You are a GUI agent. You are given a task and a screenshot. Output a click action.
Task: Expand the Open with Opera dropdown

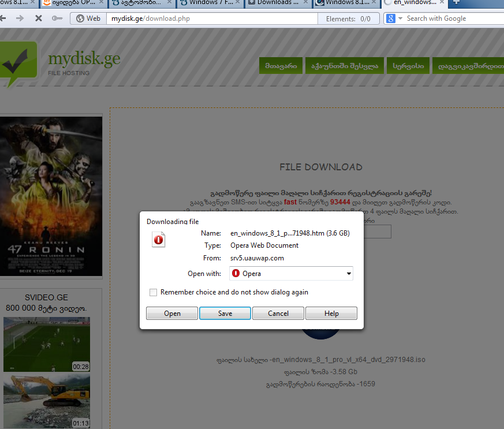click(291, 274)
